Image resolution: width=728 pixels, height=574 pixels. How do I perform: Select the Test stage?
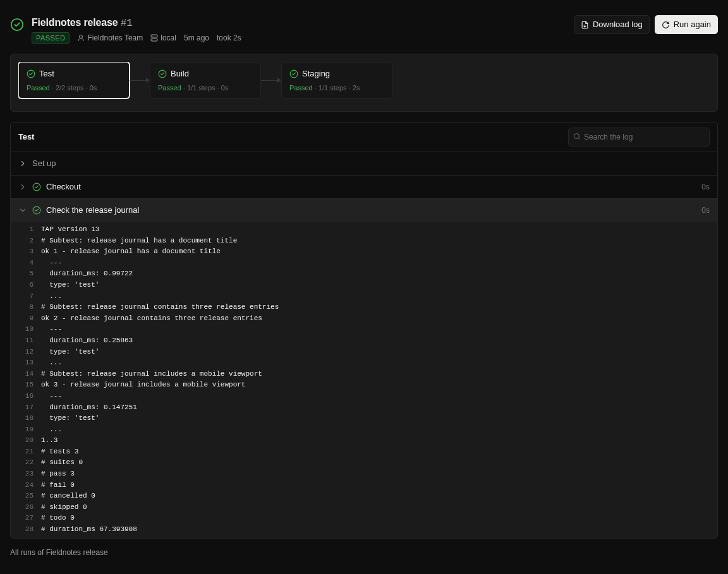[x=74, y=80]
